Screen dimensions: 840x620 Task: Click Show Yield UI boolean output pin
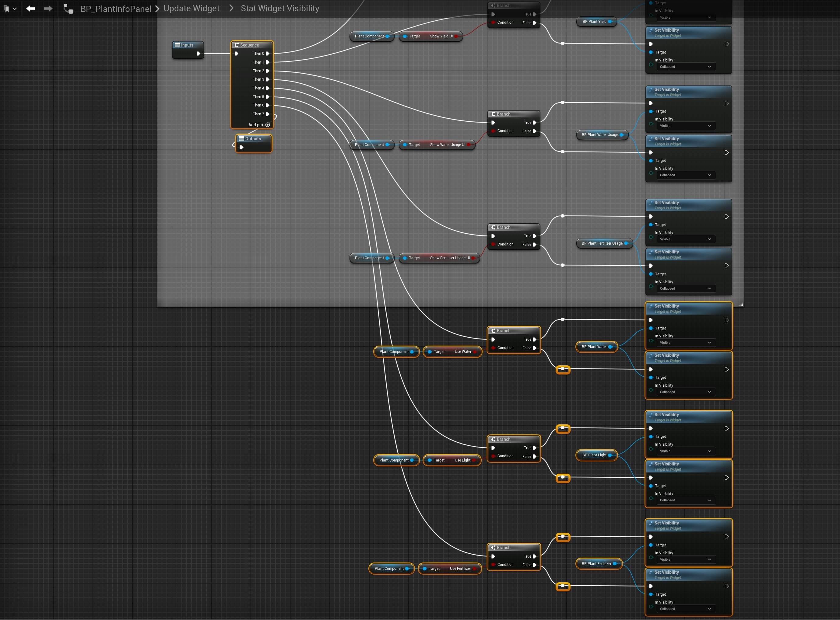(456, 36)
